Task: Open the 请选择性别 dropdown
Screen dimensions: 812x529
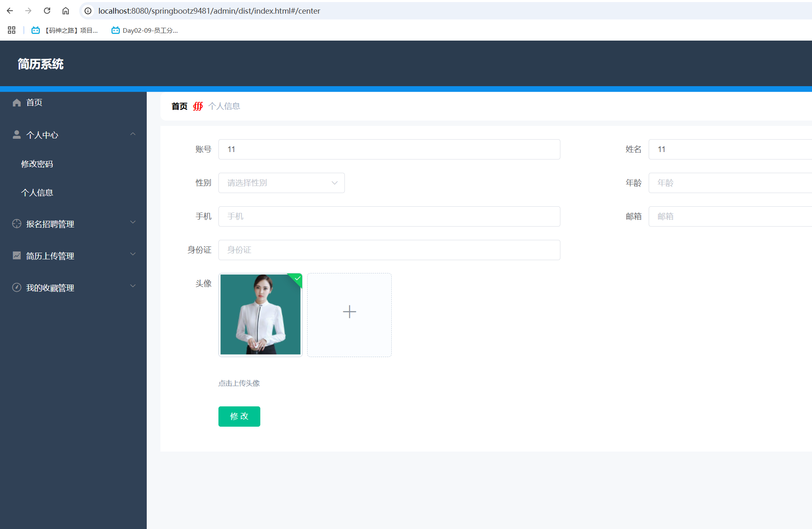Action: pos(281,183)
